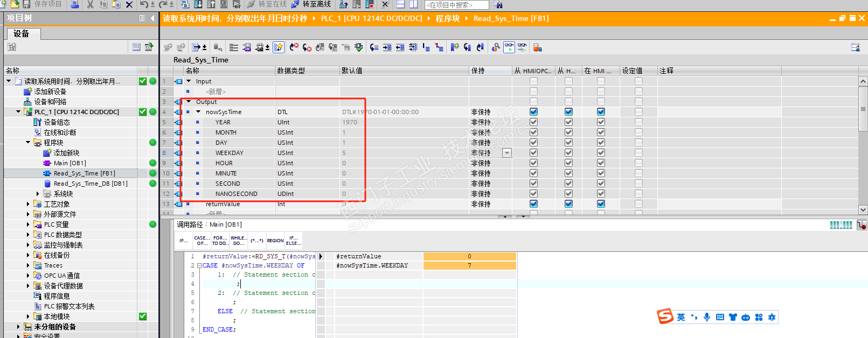This screenshot has height=338, width=868.
Task: Click the decrease indent icon in editor toolbar
Action: (x=400, y=47)
